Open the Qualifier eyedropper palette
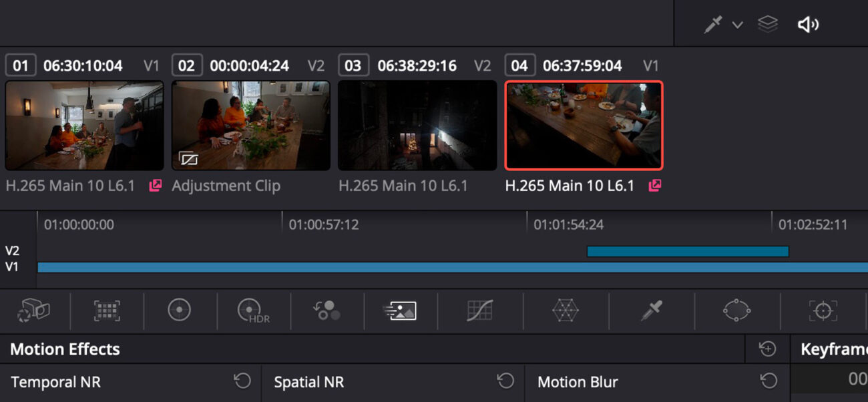 coord(651,311)
